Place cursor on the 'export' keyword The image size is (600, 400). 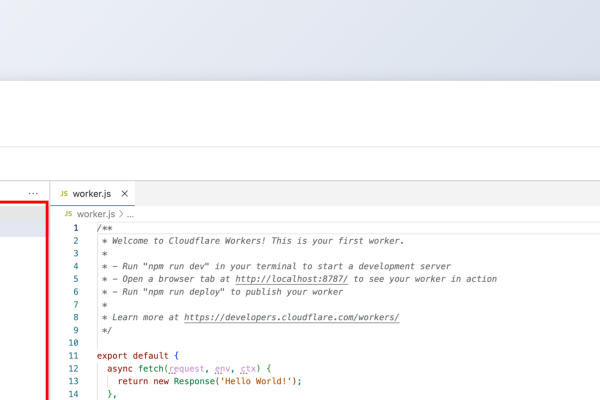point(112,355)
